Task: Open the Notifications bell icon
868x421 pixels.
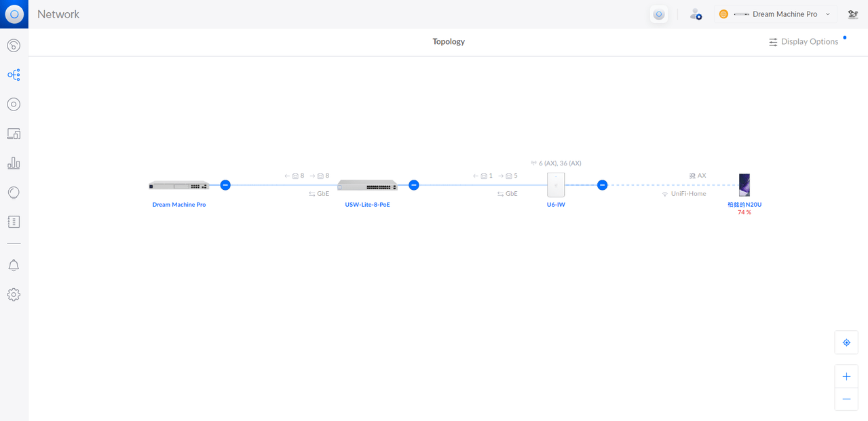Action: (14, 265)
